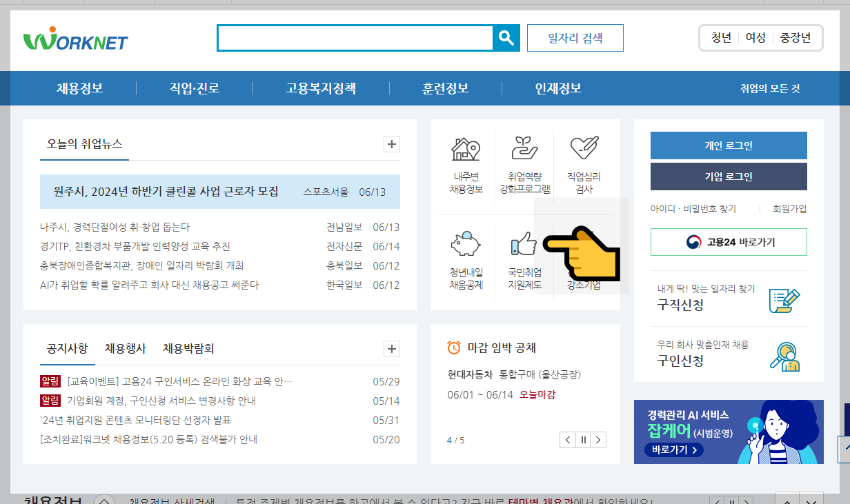850x504 pixels.
Task: Pause the 마감 임박 공채 carousel
Action: (583, 439)
